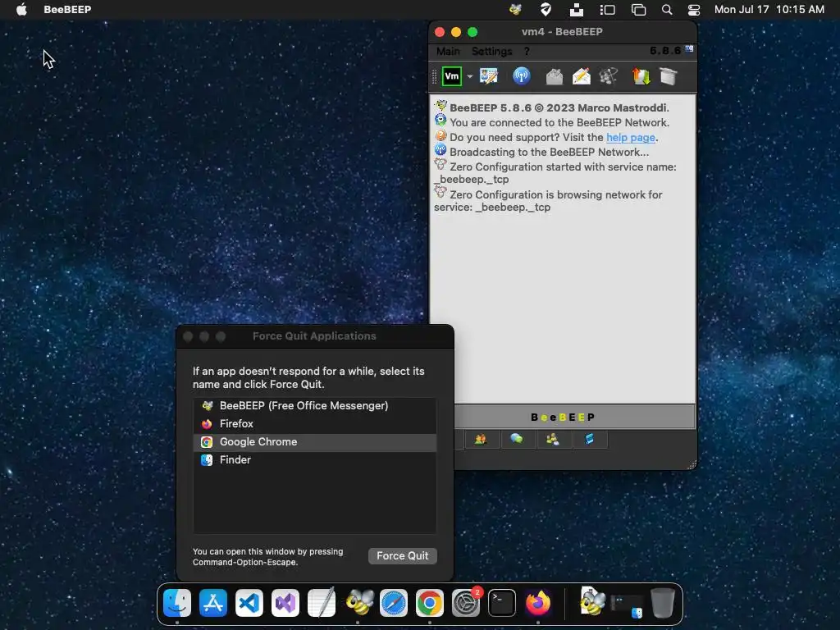Open Control Center toggles icon
This screenshot has width=840, height=630.
694,10
